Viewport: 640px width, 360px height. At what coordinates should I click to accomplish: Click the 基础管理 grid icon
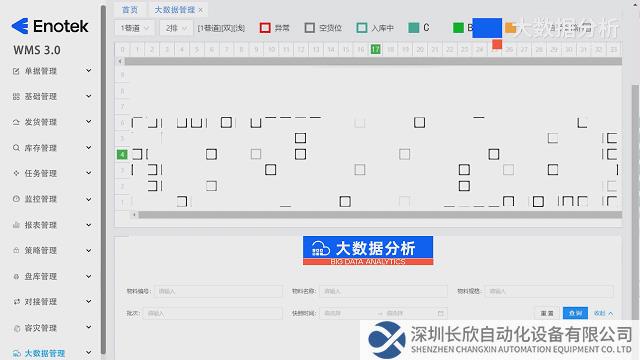[x=16, y=96]
